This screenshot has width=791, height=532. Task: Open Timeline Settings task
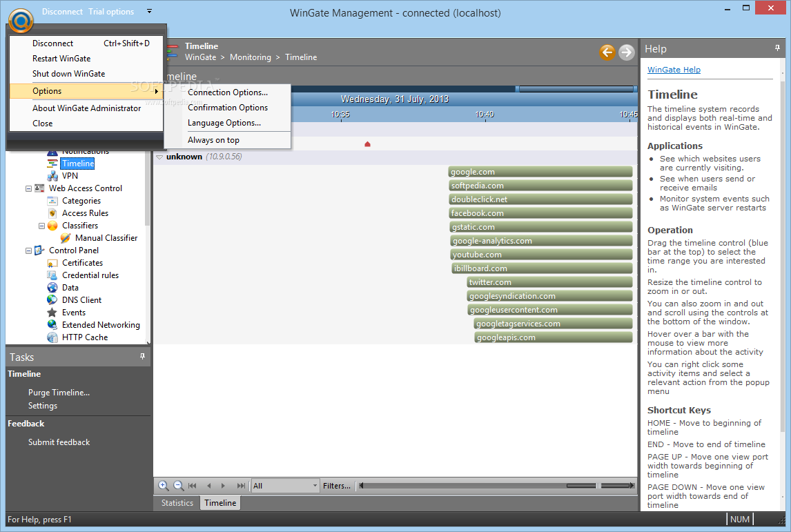[x=43, y=406]
